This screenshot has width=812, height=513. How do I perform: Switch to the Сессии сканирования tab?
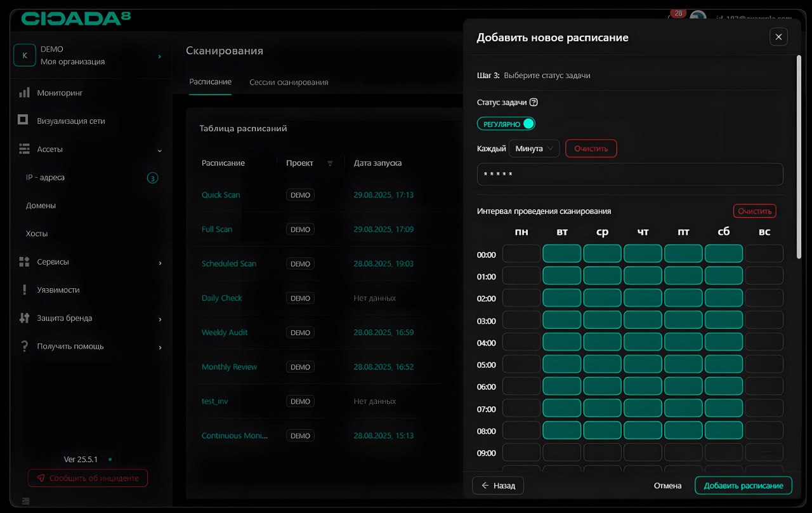[289, 83]
